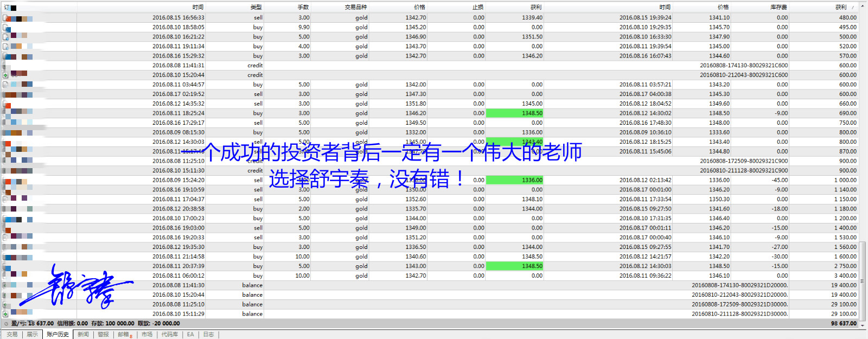
Task: Click the total profit 98 637.00
Action: pyautogui.click(x=844, y=324)
